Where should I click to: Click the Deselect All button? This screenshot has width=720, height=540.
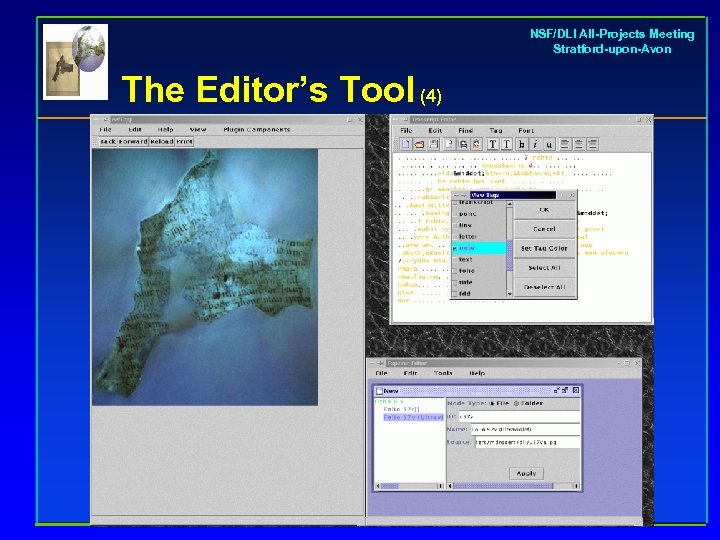(544, 287)
